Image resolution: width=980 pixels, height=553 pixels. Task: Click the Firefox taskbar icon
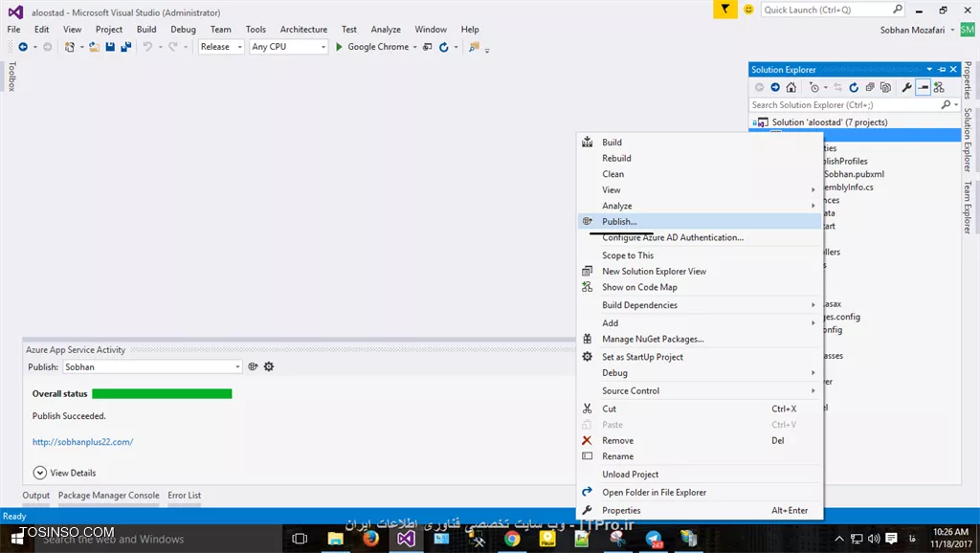point(370,538)
